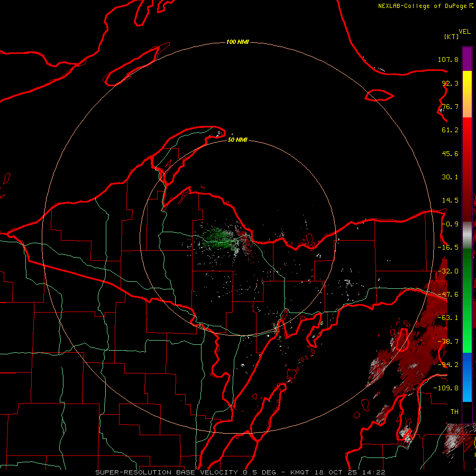Image resolution: width=476 pixels, height=476 pixels.
Task: Click the 14.5 velocity scale label
Action: 450,200
